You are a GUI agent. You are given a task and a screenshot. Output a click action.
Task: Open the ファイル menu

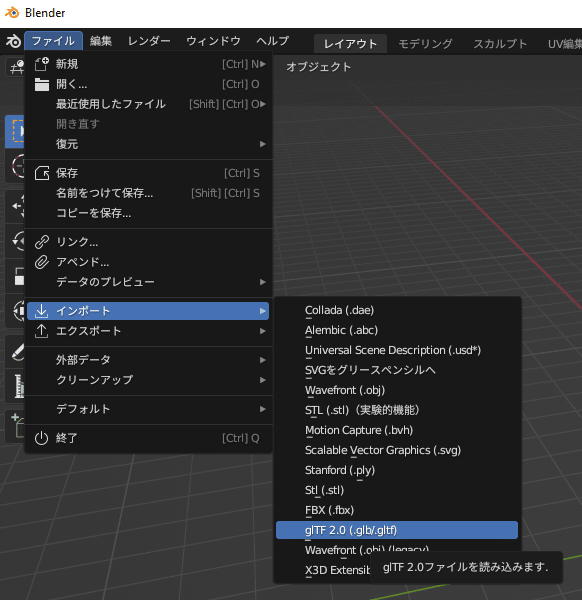pos(53,41)
